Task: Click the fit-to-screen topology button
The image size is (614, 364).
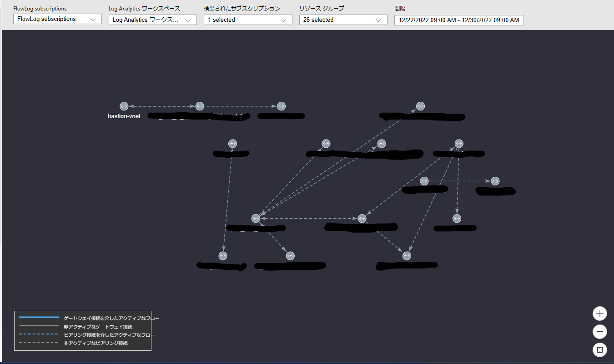Action: [600, 350]
